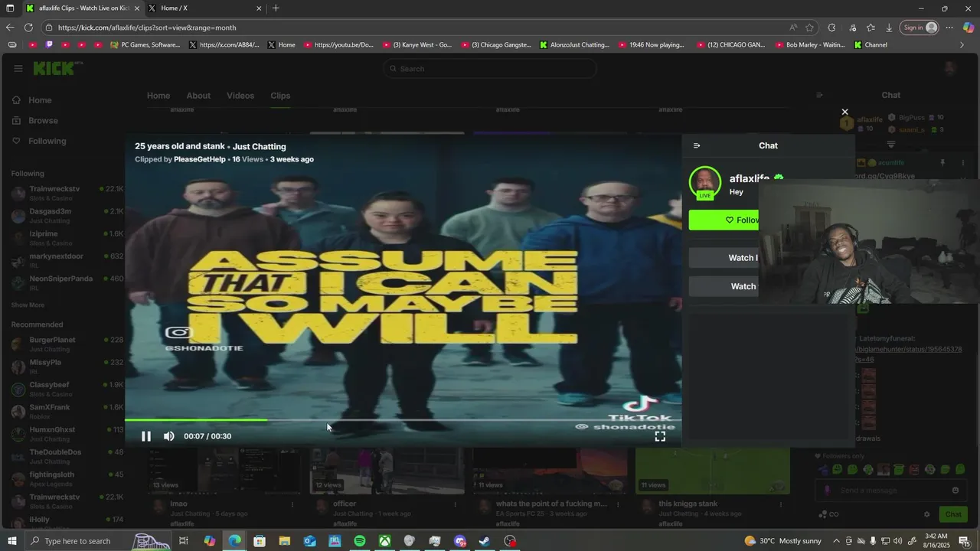Open chat settings gear icon
Screen dimensions: 980x551
[926, 514]
